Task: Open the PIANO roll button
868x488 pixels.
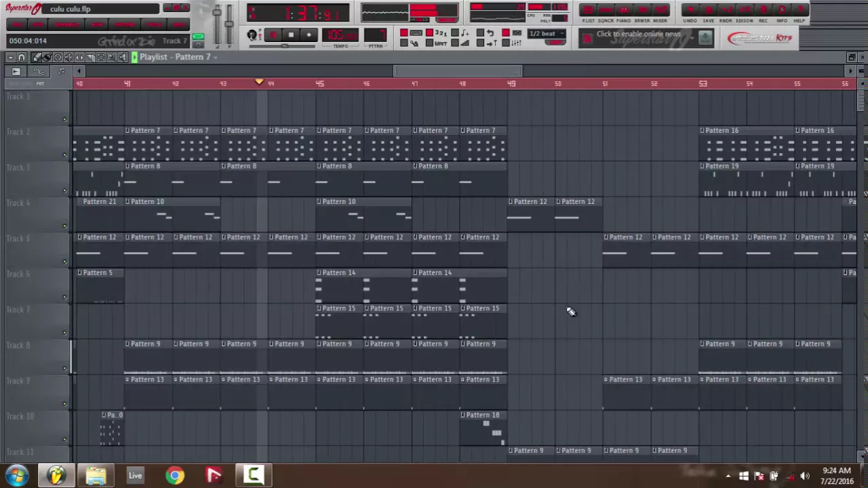Action: click(x=624, y=9)
